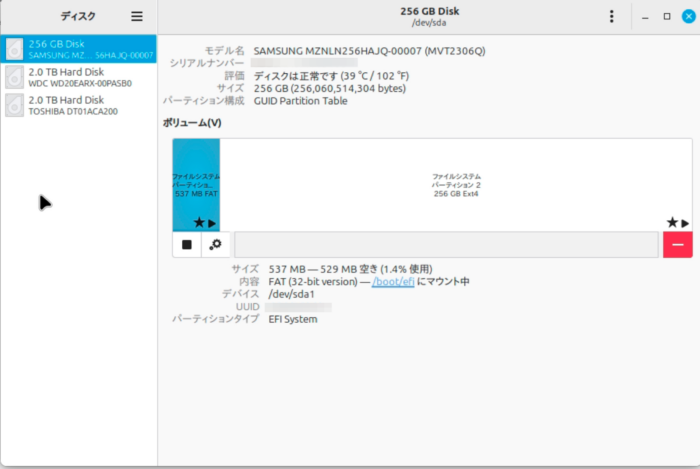Click star icon on the FAT partition

198,222
